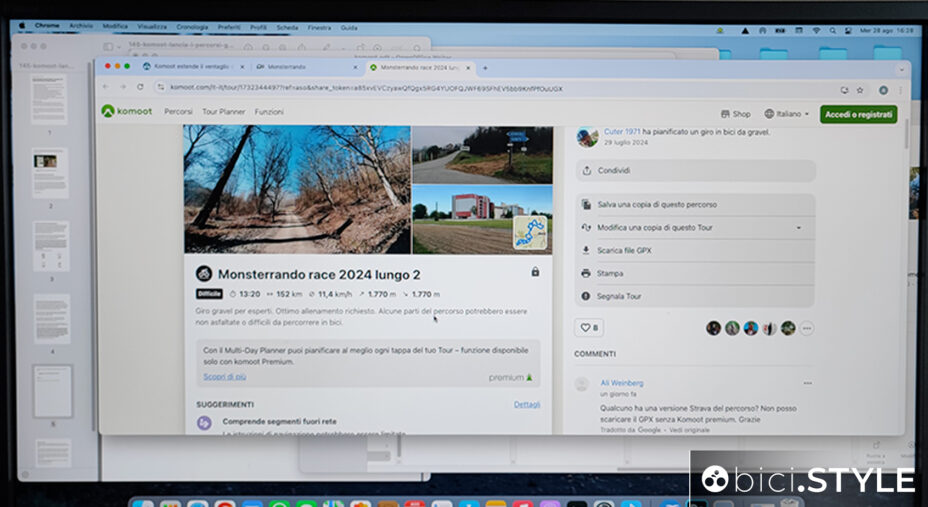Open the large forest trail photo
The width and height of the screenshot is (928, 507).
297,189
